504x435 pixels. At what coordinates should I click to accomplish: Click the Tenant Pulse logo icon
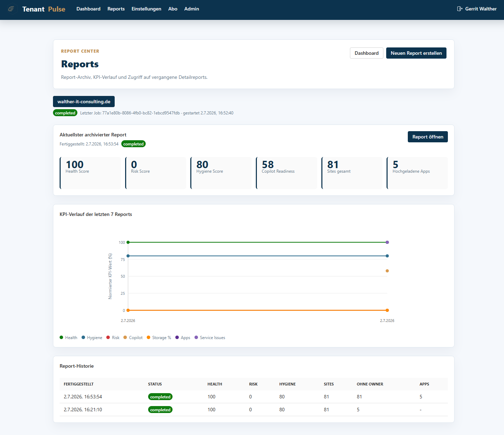coord(12,9)
